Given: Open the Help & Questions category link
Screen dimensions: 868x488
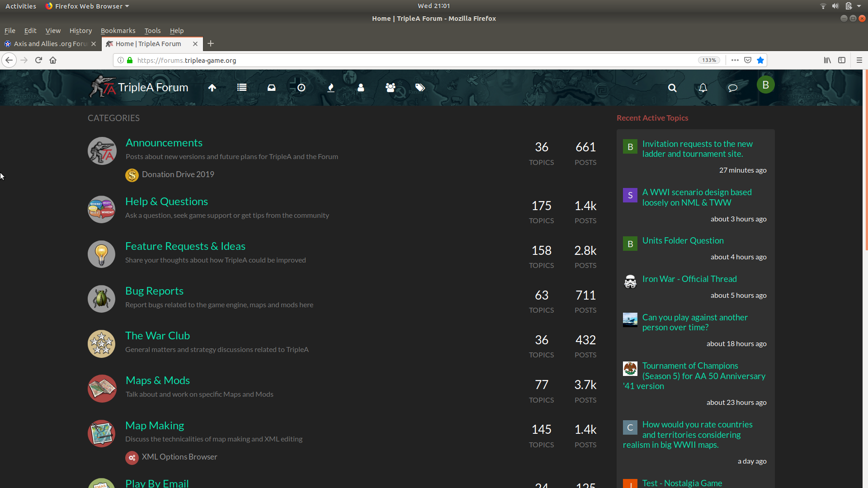Looking at the screenshot, I should [x=166, y=202].
